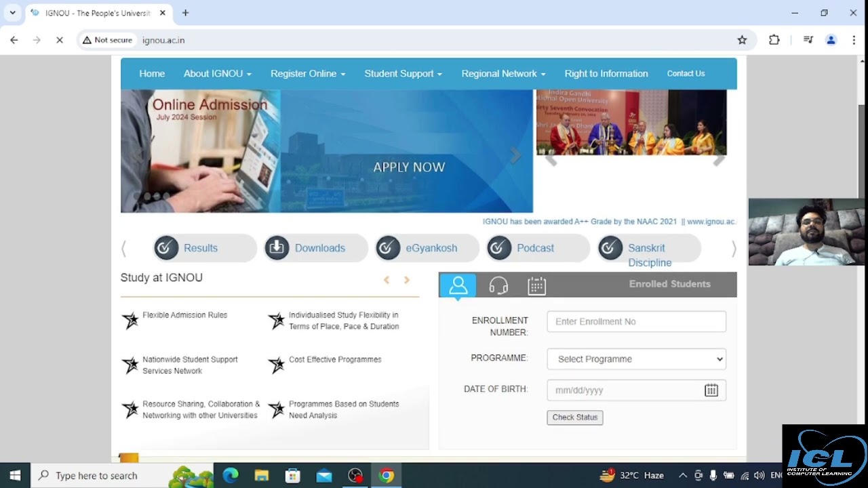Screen dimensions: 868x488
Task: Go to previous Study at IGNOU slide
Action: pos(387,280)
